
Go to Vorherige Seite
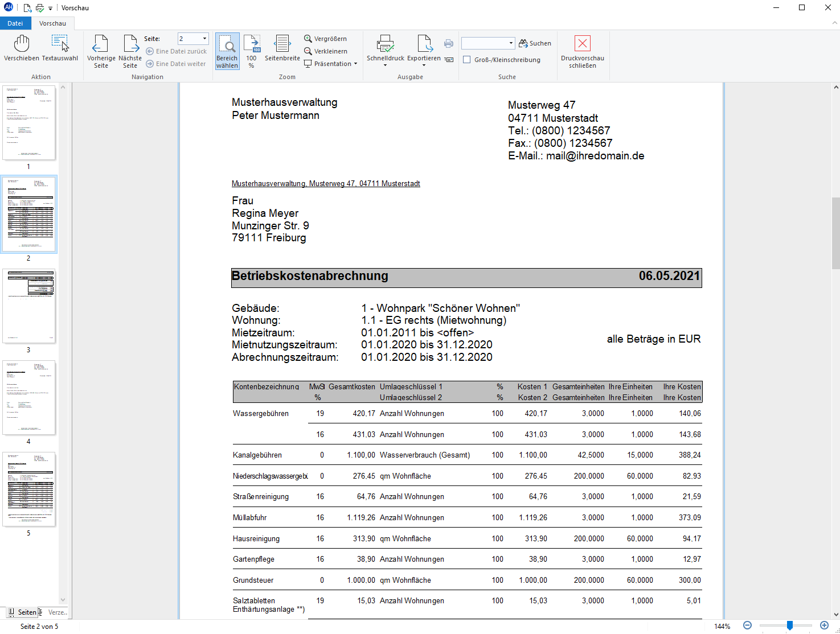[x=101, y=51]
